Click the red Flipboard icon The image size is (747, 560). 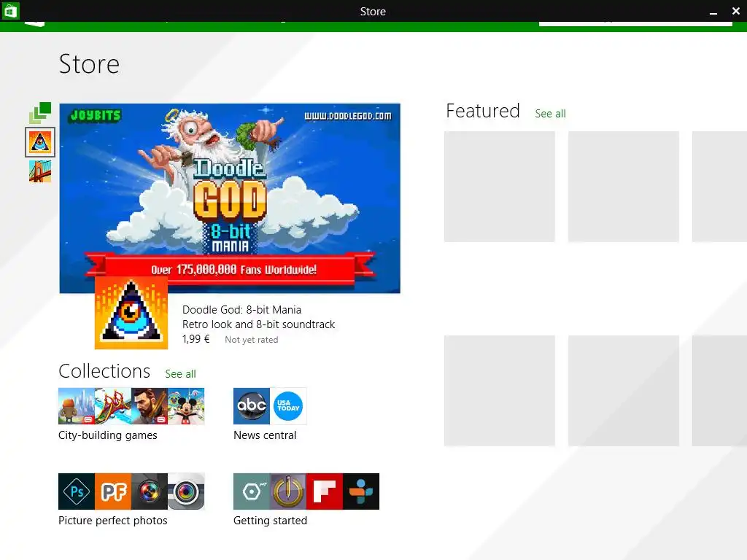[x=325, y=491]
